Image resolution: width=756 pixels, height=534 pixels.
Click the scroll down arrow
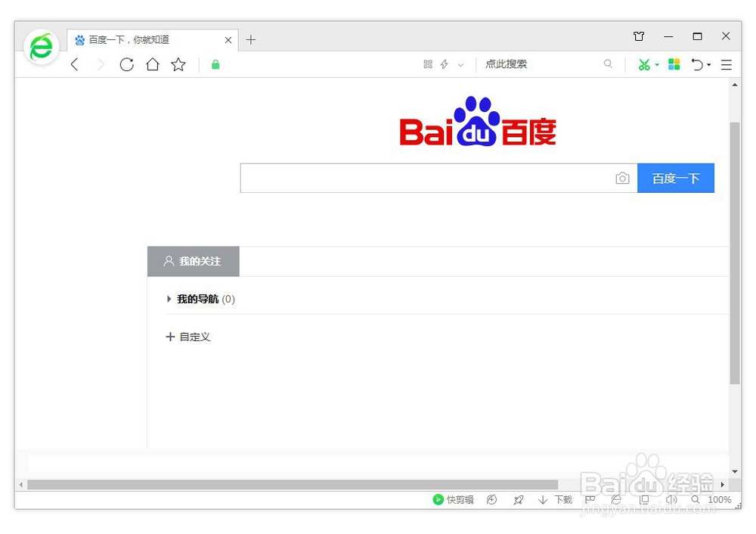tap(735, 471)
